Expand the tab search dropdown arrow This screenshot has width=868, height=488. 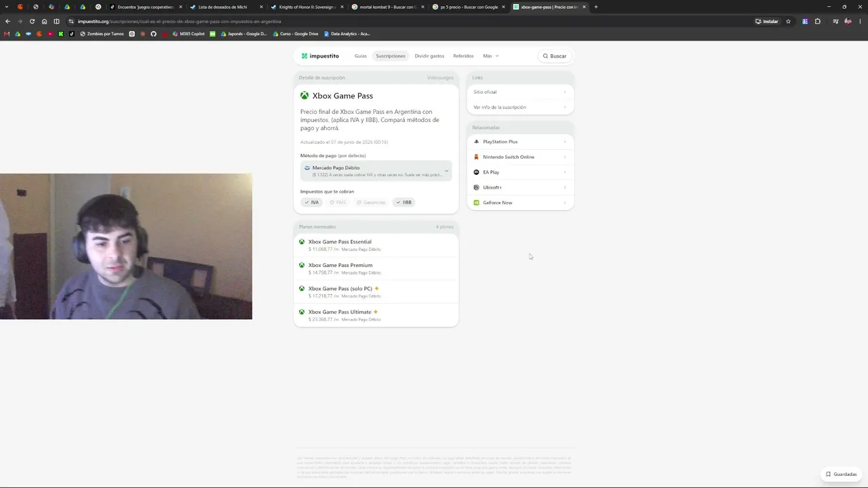[7, 7]
